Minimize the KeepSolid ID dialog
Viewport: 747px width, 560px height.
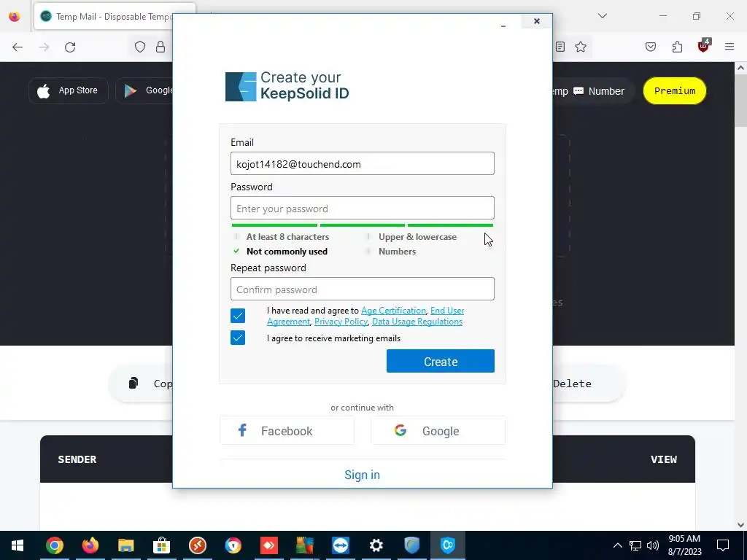click(x=503, y=24)
